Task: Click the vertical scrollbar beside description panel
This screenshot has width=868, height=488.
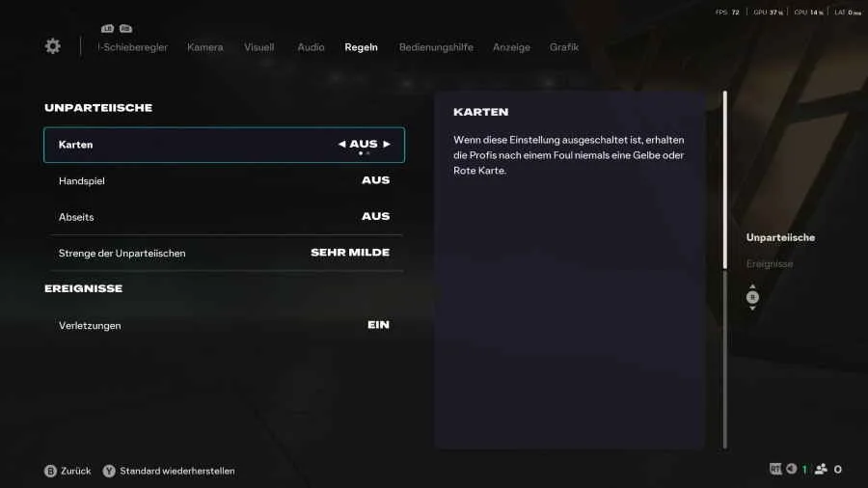Action: point(724,270)
